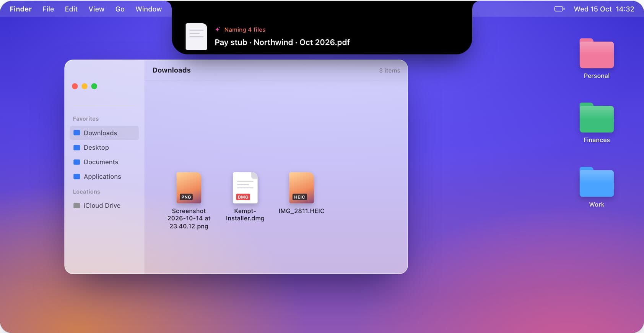Click the Kempt-Installer.dmg file name
The image size is (644, 333).
point(245,215)
